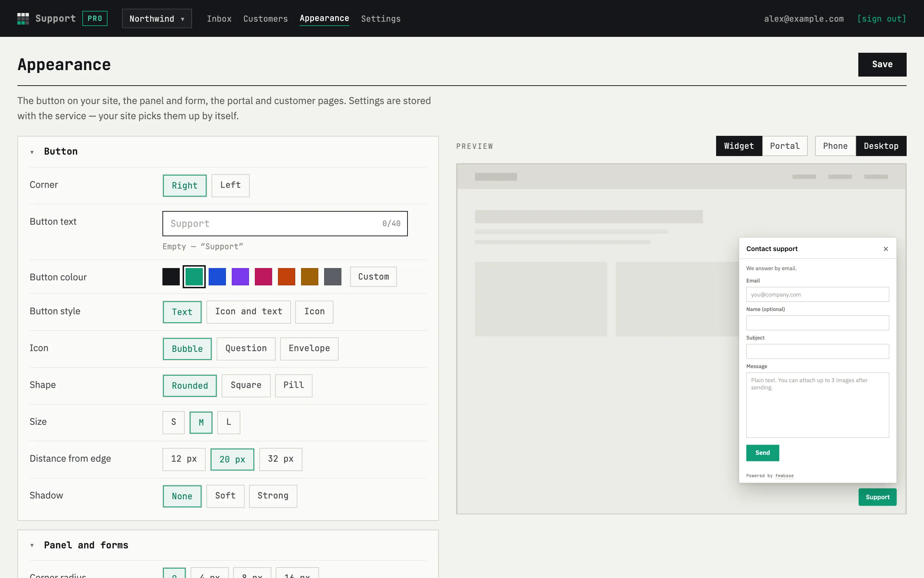Click the Support grid logo icon

[23, 18]
